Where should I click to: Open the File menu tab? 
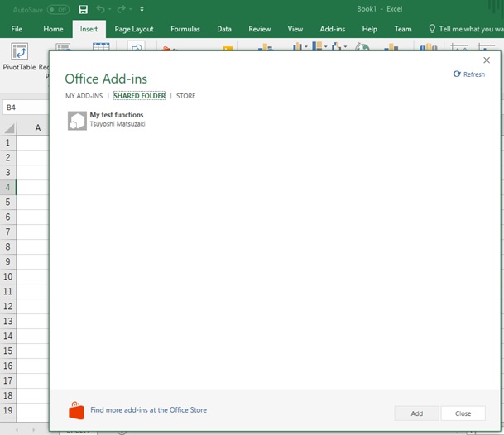(17, 29)
